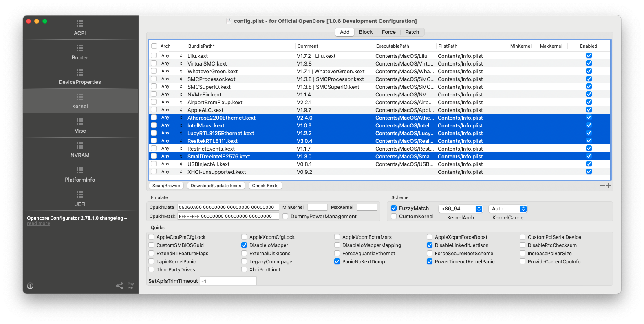Tick the select-all checkbox in table header
This screenshot has height=324, width=644.
154,46
